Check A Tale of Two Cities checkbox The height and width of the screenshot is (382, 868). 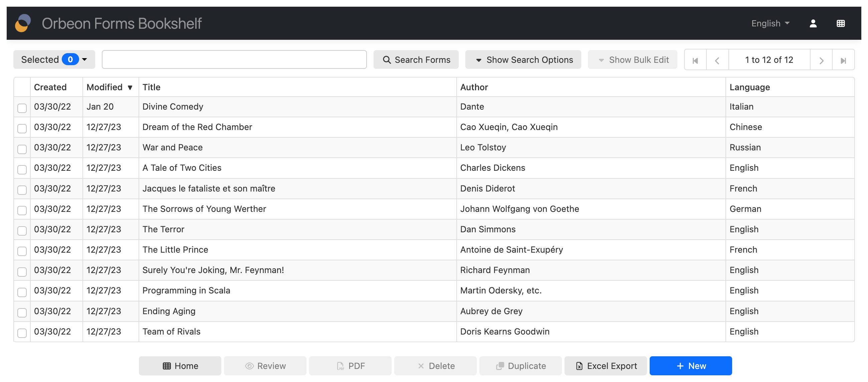tap(22, 169)
